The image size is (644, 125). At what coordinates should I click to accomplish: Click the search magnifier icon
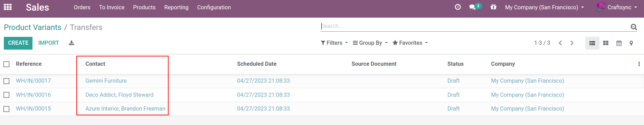pyautogui.click(x=634, y=27)
